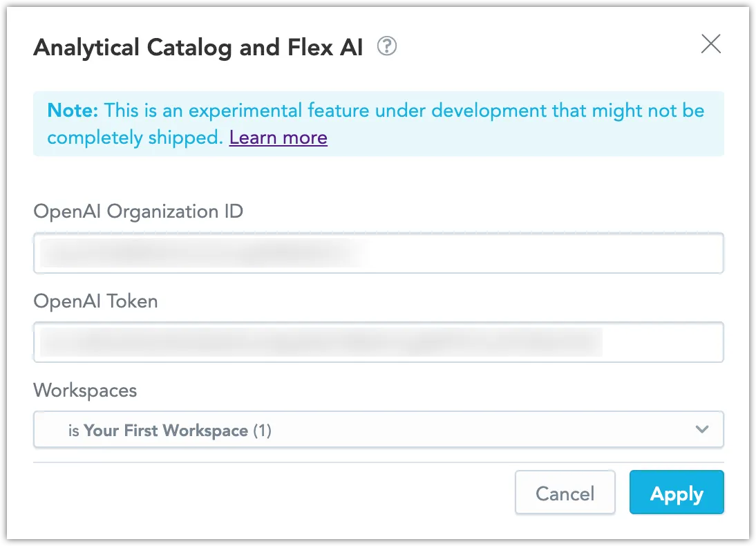Focus the OpenAI Token input field
This screenshot has height=546, width=756.
tap(378, 342)
